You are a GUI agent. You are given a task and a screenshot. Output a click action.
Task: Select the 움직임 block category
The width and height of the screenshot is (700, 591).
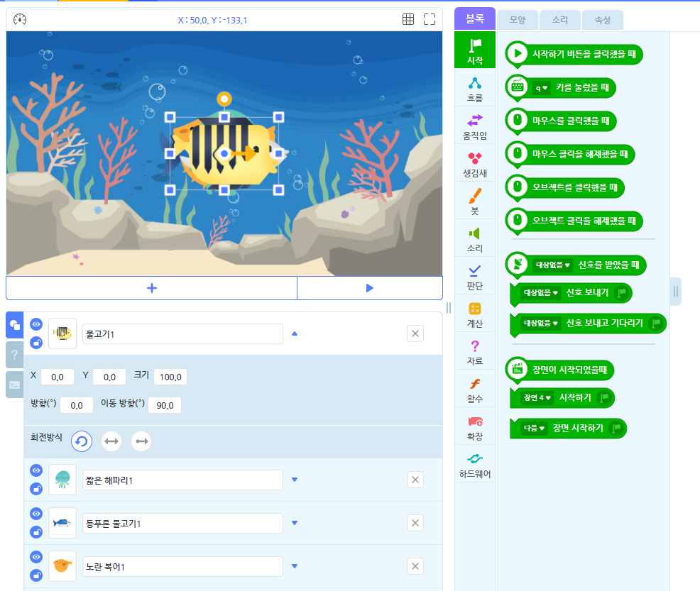tap(474, 127)
